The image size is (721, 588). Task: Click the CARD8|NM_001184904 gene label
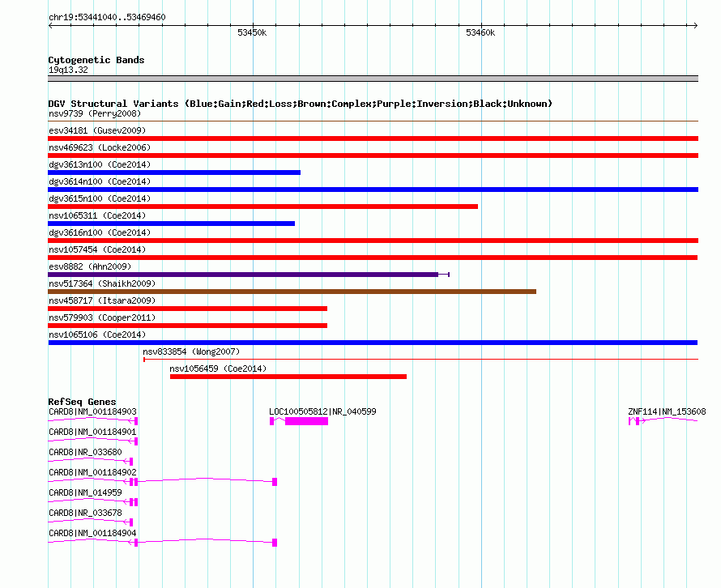click(92, 533)
